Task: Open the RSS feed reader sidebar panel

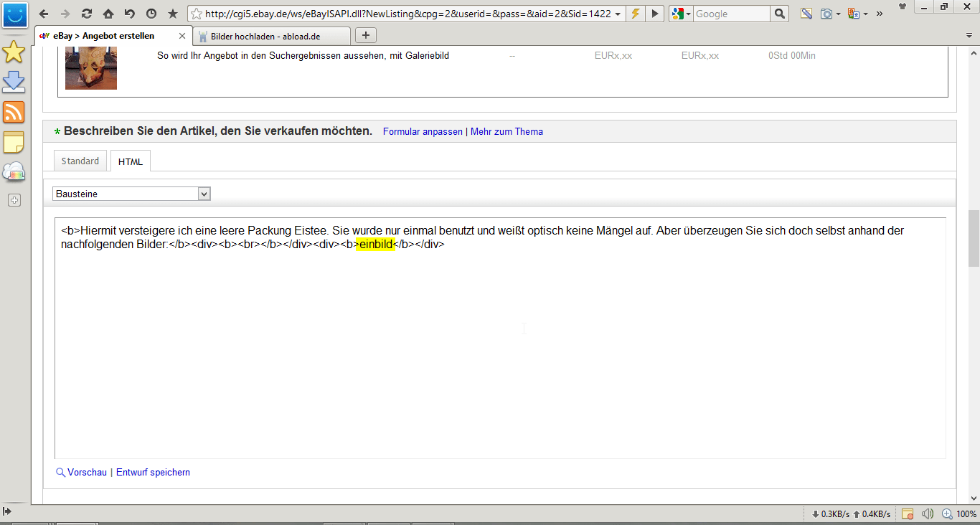Action: tap(14, 112)
